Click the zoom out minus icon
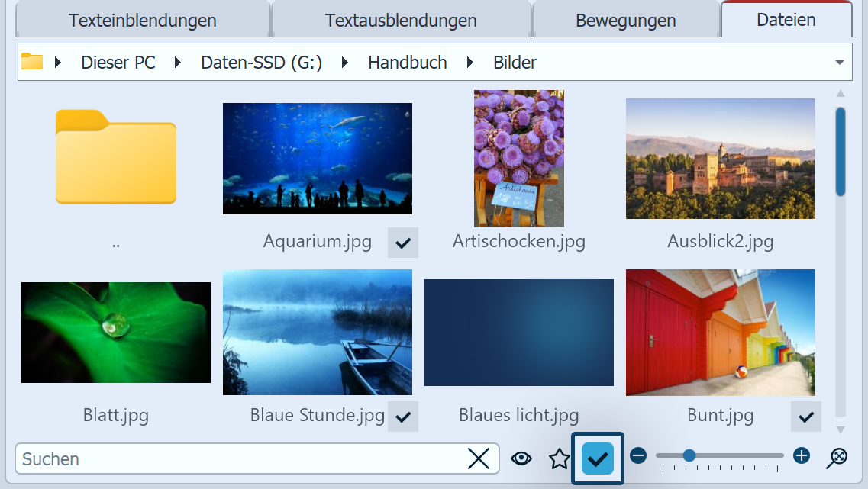Image resolution: width=868 pixels, height=489 pixels. pyautogui.click(x=639, y=456)
